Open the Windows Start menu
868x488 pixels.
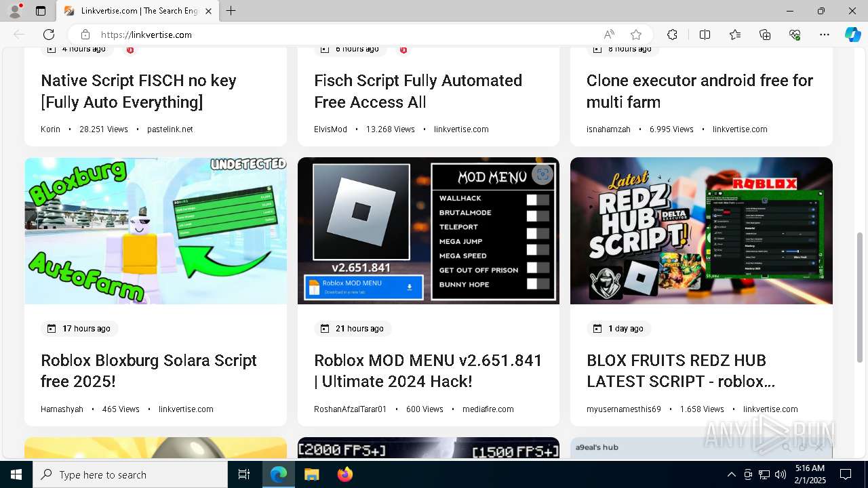tap(16, 474)
